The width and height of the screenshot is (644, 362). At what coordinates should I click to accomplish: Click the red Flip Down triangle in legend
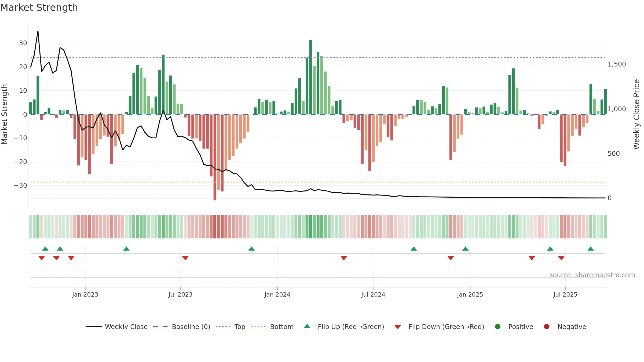[x=398, y=327]
